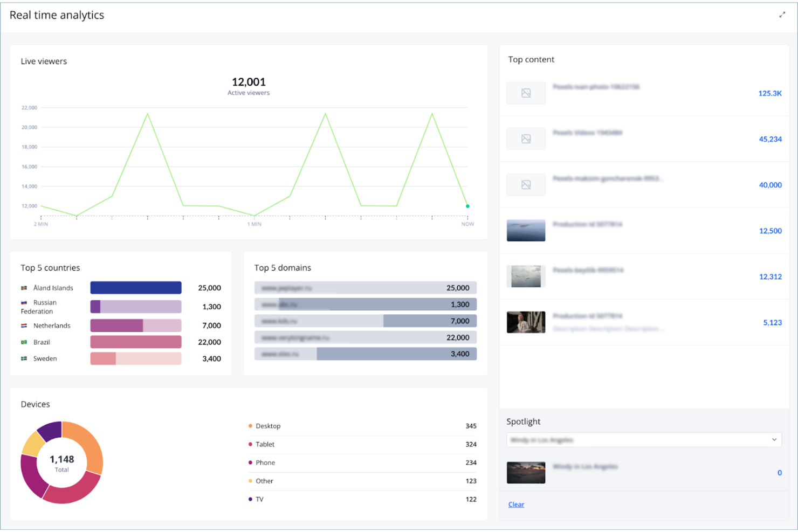This screenshot has width=798, height=532.
Task: Click the Desktop legend color dot
Action: pos(251,425)
